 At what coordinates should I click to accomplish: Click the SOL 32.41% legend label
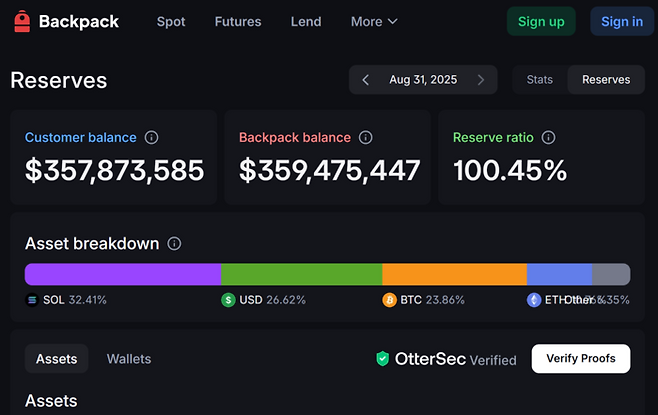[x=75, y=300]
